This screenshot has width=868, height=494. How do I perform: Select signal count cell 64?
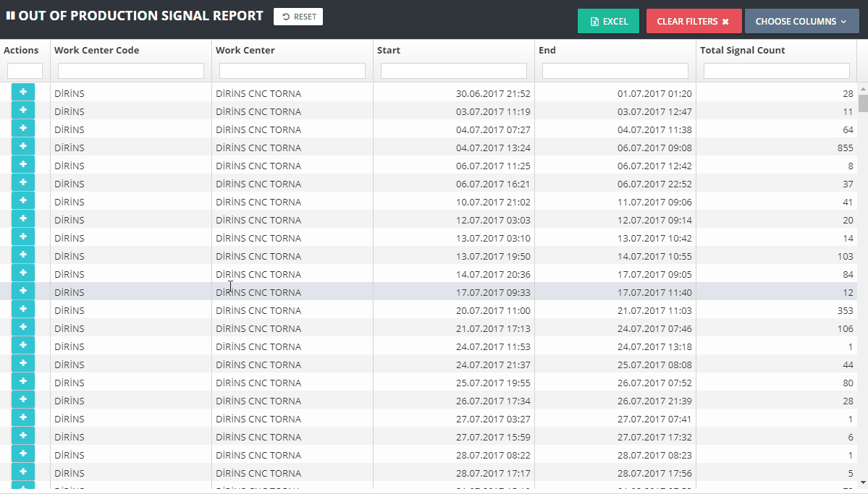[x=848, y=129]
